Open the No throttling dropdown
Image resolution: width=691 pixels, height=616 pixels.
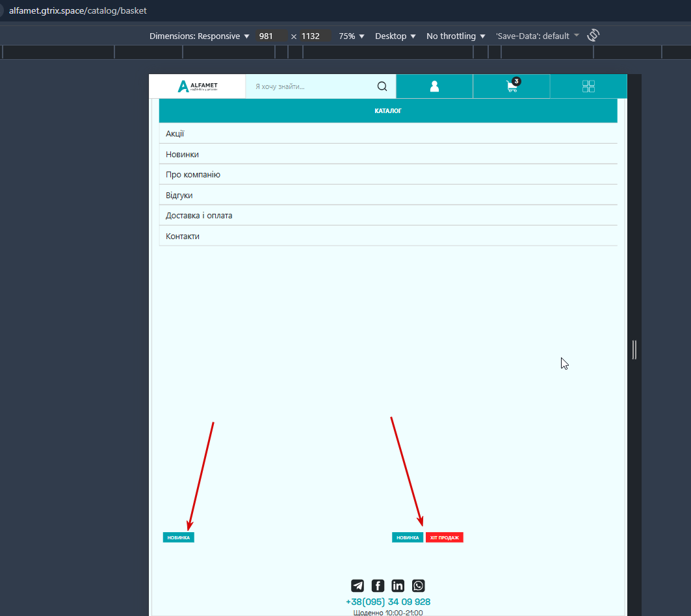tap(456, 36)
